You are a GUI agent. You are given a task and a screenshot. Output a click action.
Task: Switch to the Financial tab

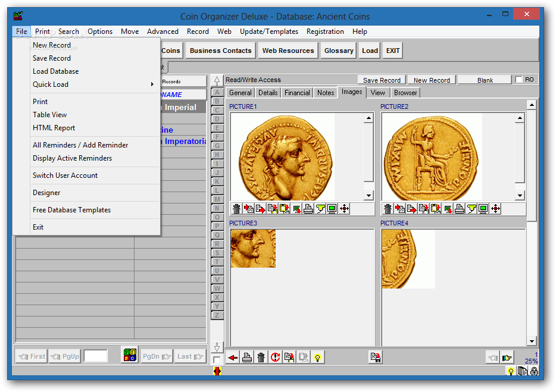(297, 93)
